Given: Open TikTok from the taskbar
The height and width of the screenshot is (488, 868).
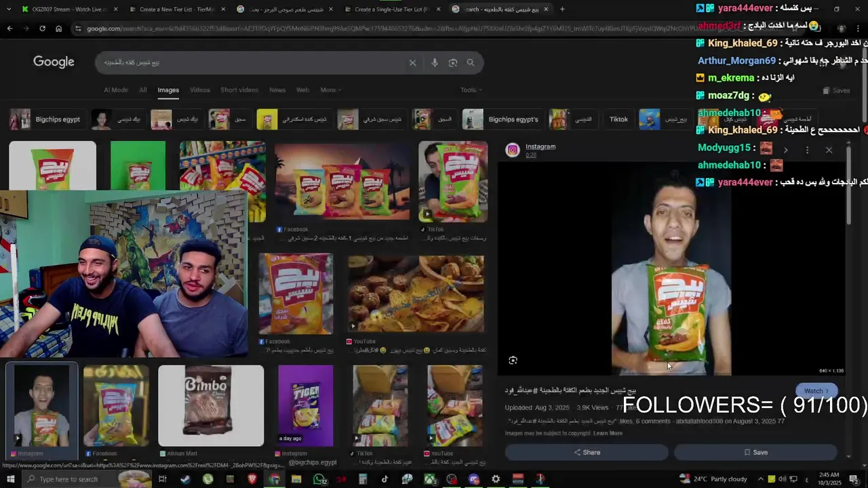Looking at the screenshot, I should 384,479.
